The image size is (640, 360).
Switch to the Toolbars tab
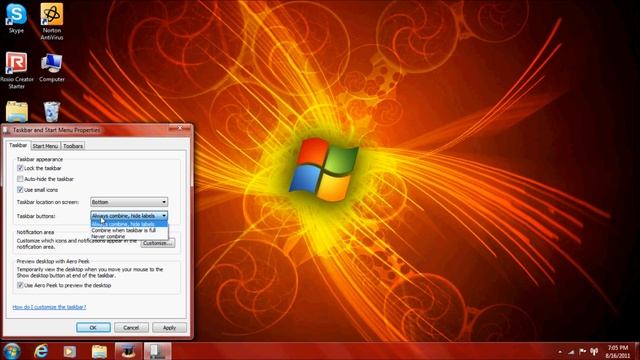click(73, 146)
